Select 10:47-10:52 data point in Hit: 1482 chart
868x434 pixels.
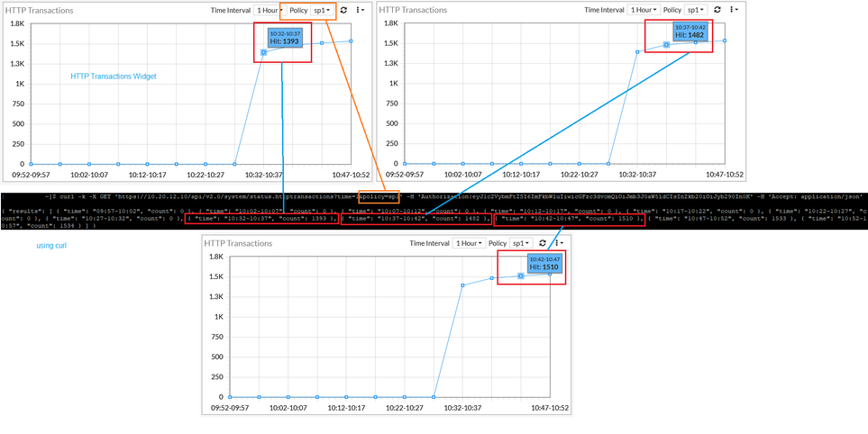[725, 41]
